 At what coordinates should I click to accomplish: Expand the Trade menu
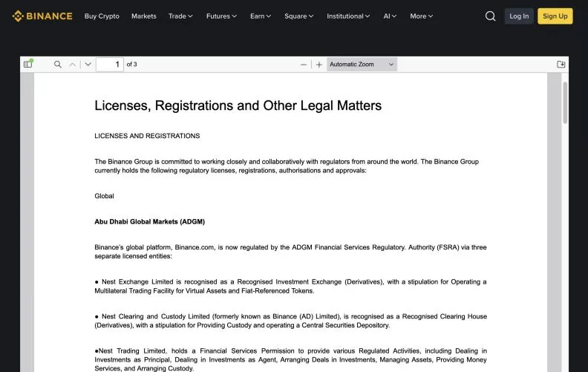pyautogui.click(x=180, y=16)
